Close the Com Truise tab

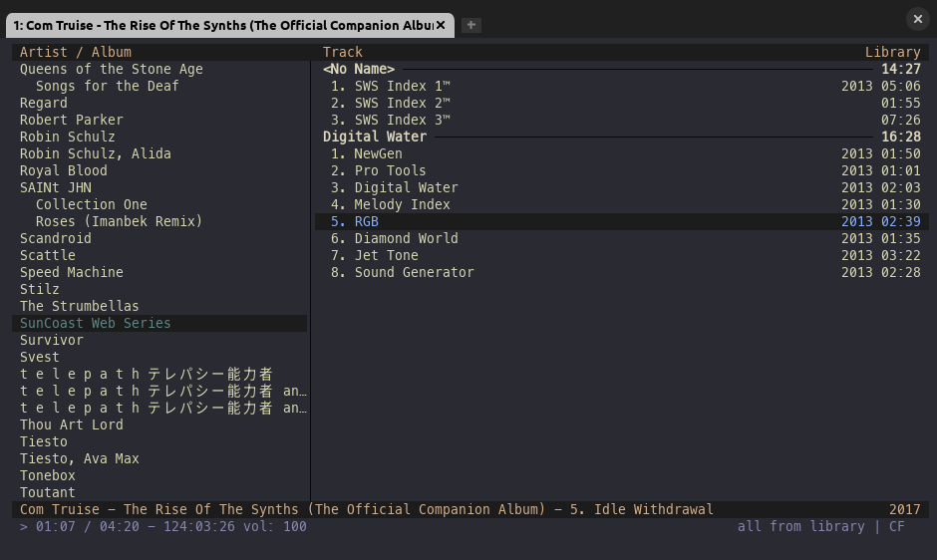[441, 25]
